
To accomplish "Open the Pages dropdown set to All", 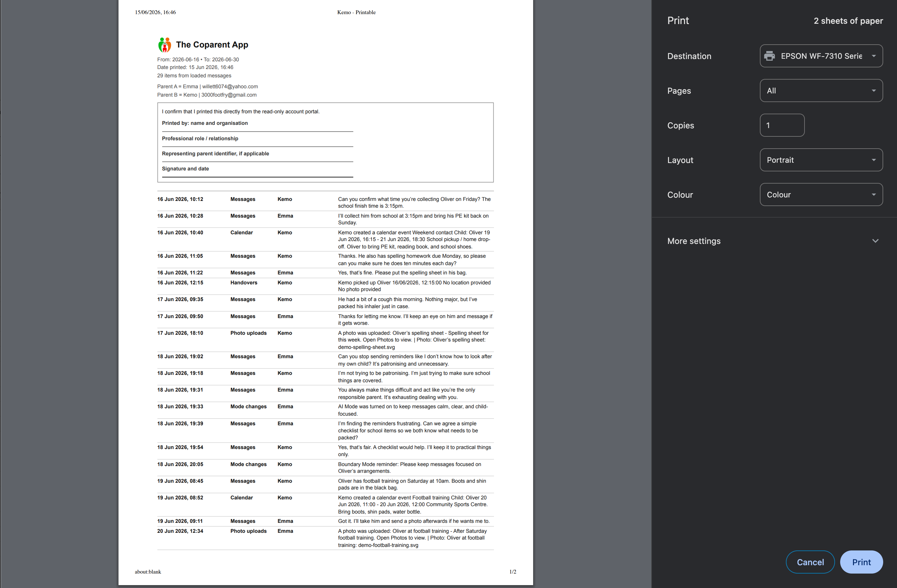I will coord(821,91).
